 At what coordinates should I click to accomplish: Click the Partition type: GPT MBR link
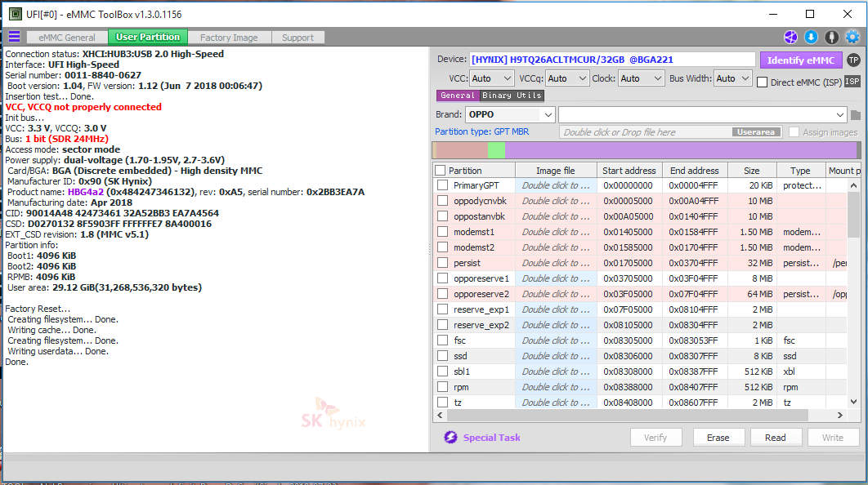(481, 131)
